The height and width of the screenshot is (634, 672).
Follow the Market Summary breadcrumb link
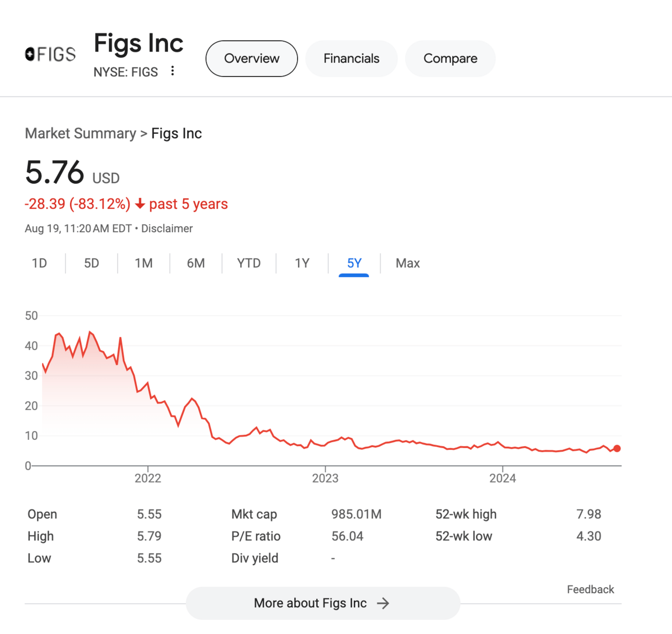point(81,134)
